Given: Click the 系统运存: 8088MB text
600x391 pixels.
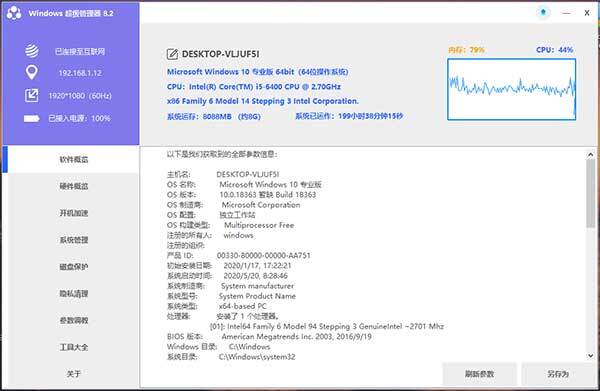Looking at the screenshot, I should pyautogui.click(x=214, y=116).
